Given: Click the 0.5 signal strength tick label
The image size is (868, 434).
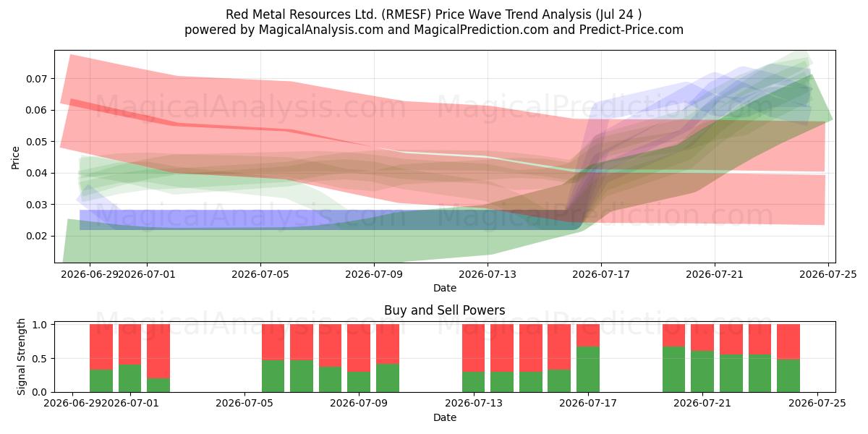Looking at the screenshot, I should (41, 359).
